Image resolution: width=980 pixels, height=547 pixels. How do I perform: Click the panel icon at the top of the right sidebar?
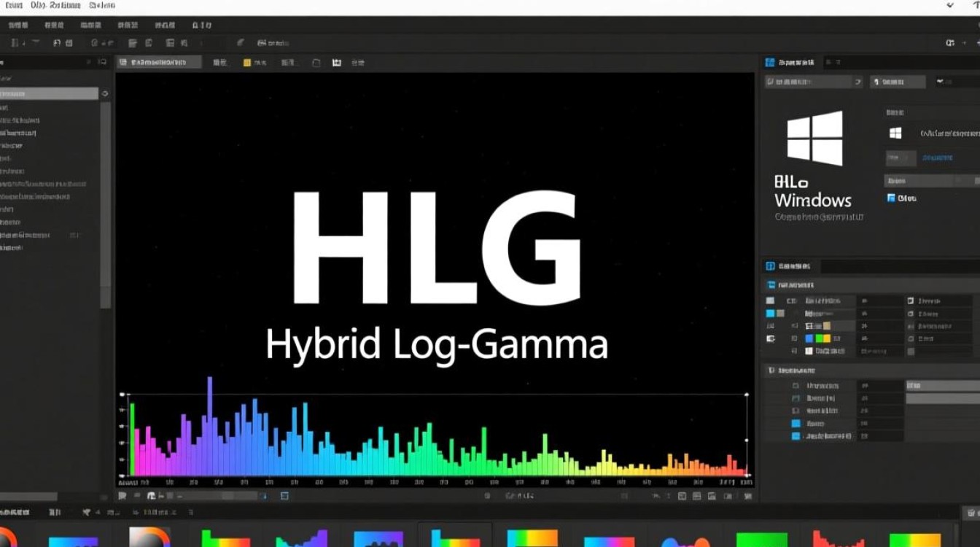click(x=769, y=63)
